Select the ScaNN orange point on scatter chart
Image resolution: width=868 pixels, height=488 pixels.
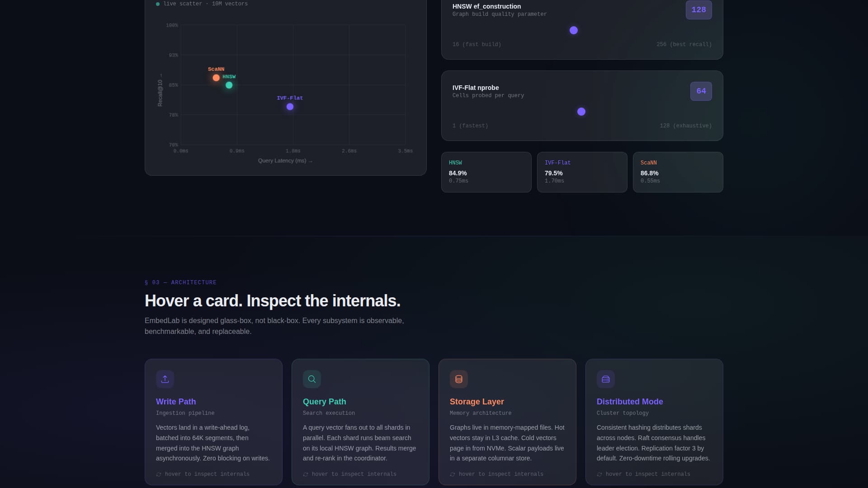216,78
